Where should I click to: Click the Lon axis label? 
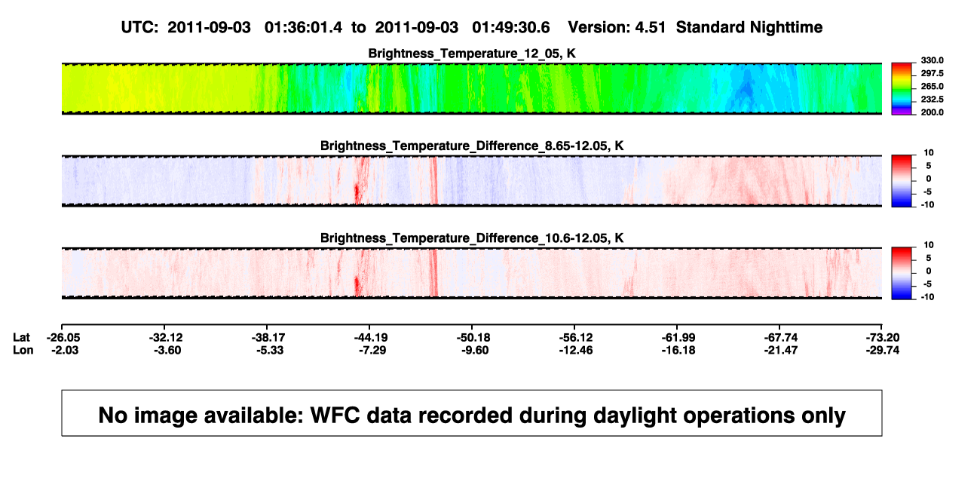[x=23, y=350]
